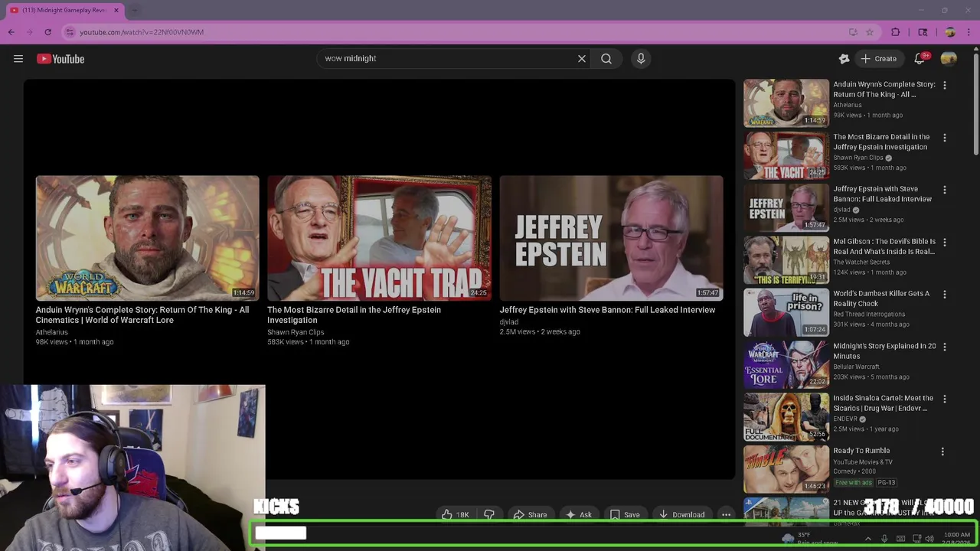The height and width of the screenshot is (551, 980).
Task: Reload the page in the browser
Action: click(47, 32)
